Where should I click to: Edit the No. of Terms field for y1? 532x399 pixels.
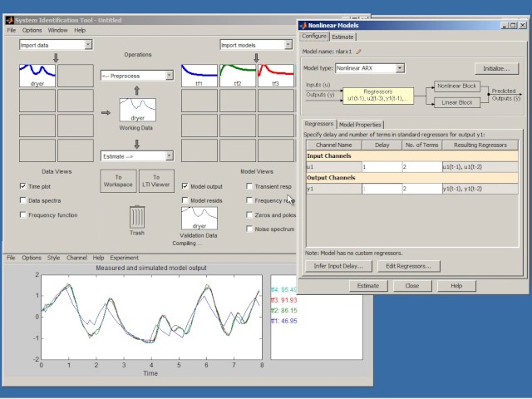tap(422, 189)
